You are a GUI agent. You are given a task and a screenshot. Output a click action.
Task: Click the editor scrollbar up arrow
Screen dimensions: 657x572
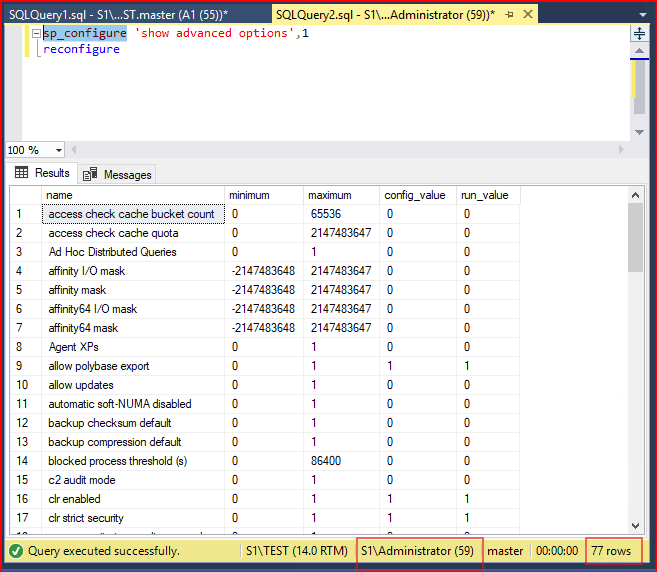pos(639,49)
